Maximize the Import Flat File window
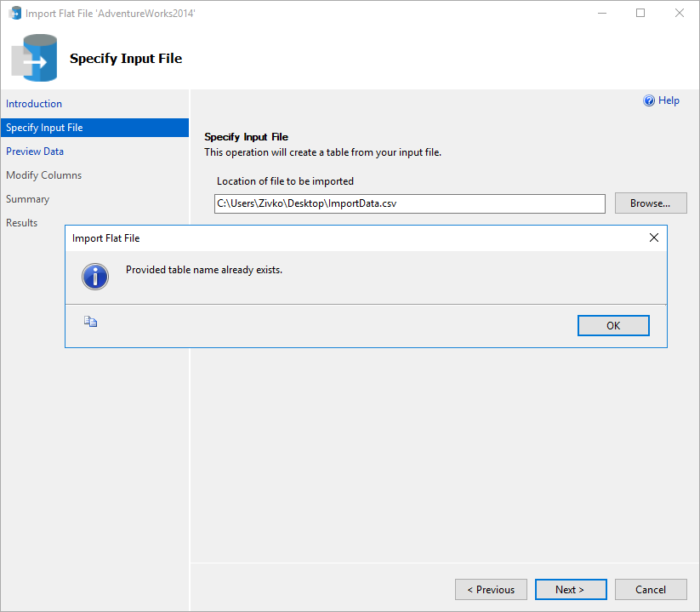Image resolution: width=700 pixels, height=612 pixels. pyautogui.click(x=640, y=14)
